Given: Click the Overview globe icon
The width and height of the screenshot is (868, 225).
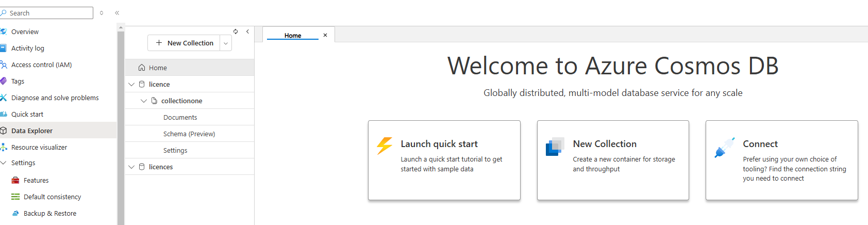Looking at the screenshot, I should pyautogui.click(x=3, y=31).
